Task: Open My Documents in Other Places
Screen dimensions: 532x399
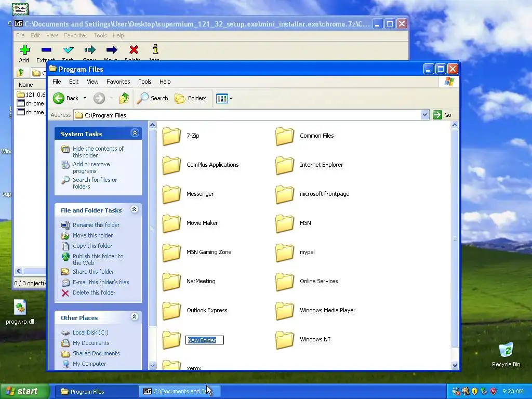Action: coord(91,343)
